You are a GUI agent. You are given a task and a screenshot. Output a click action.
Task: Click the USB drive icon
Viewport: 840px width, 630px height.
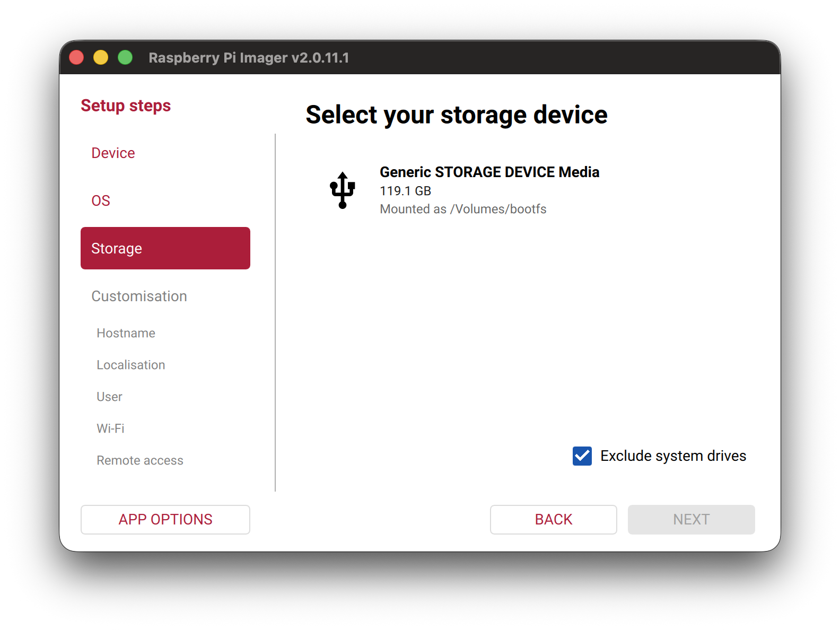point(343,190)
